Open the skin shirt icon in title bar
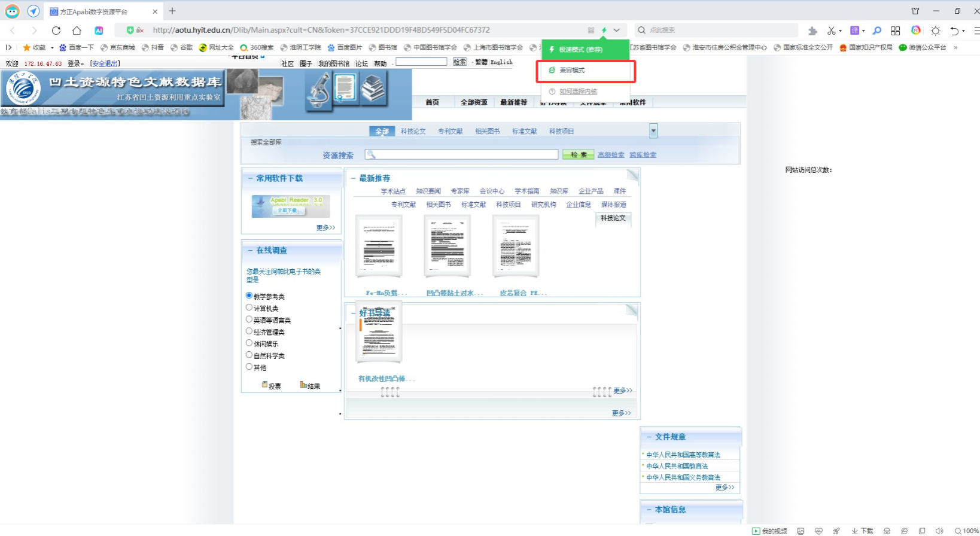Image resolution: width=980 pixels, height=536 pixels. pos(915,11)
